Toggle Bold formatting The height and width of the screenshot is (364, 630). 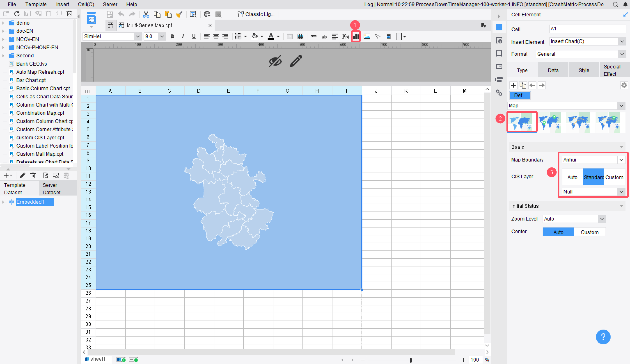point(172,36)
